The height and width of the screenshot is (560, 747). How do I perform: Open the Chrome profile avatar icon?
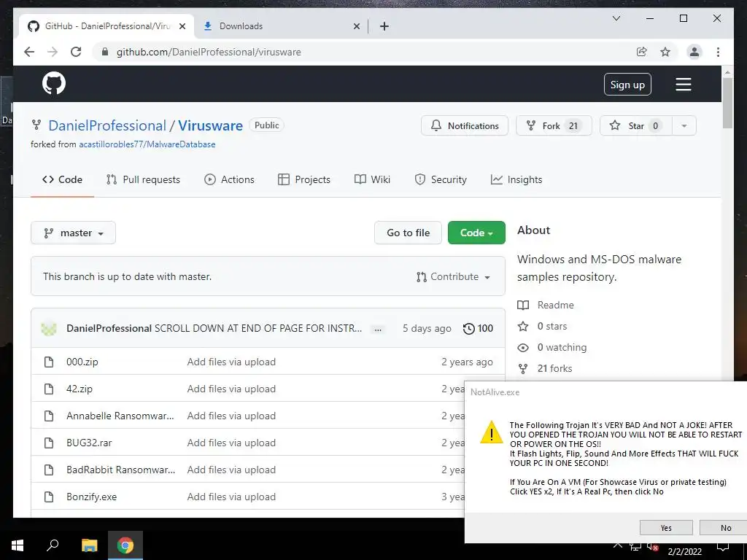tap(694, 52)
